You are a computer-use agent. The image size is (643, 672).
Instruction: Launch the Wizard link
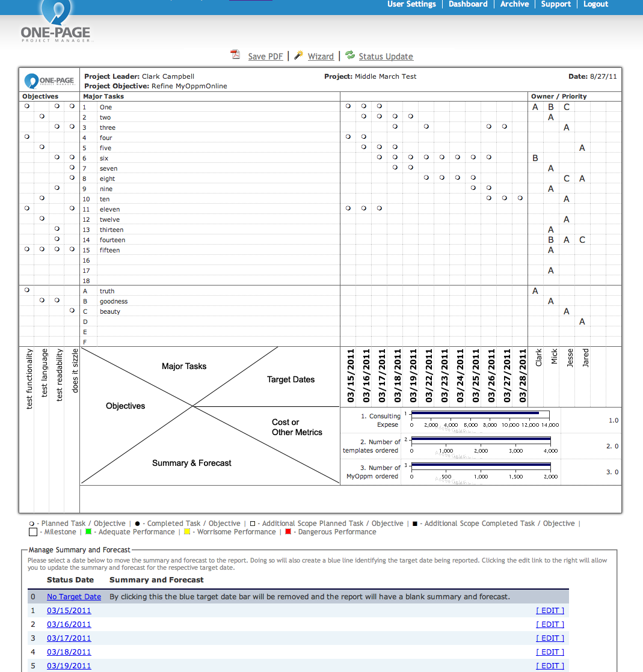point(321,57)
